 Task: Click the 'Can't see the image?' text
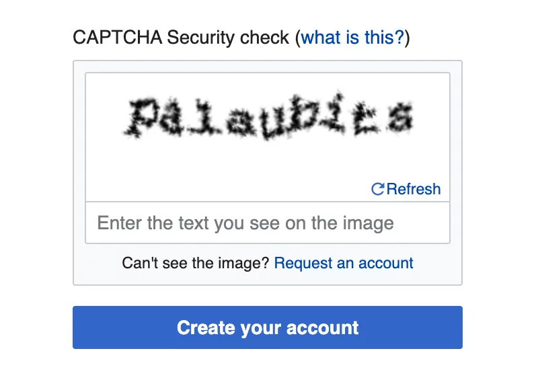196,263
